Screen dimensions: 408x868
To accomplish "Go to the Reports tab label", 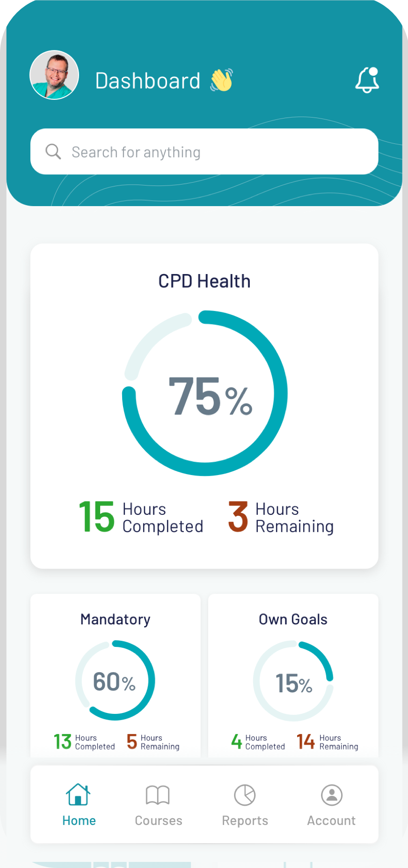I will (x=245, y=821).
